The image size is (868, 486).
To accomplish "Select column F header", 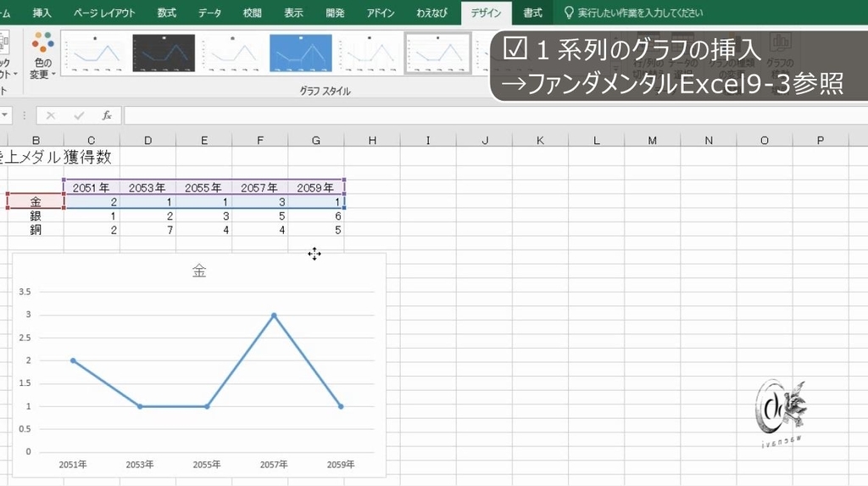I will [260, 140].
